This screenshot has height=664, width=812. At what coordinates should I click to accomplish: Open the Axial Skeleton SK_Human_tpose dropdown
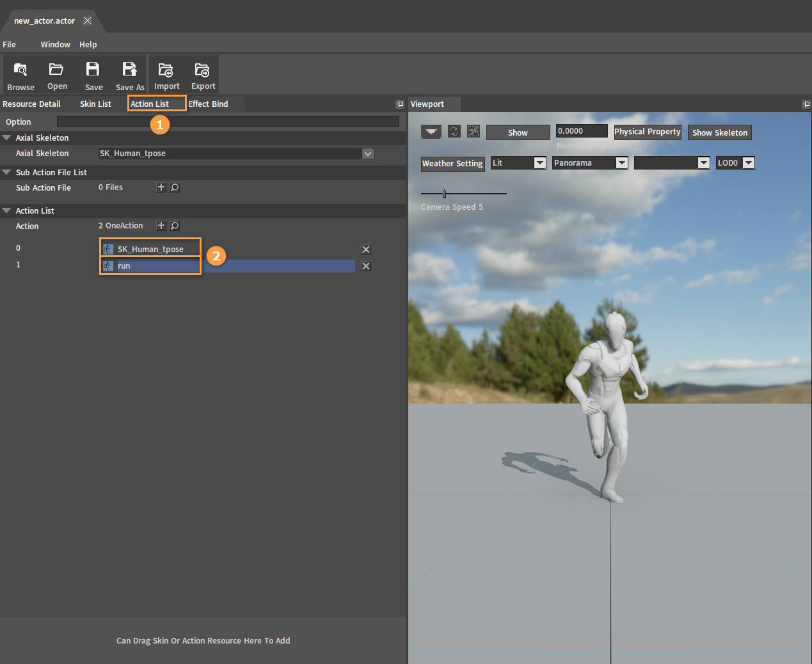click(x=368, y=154)
